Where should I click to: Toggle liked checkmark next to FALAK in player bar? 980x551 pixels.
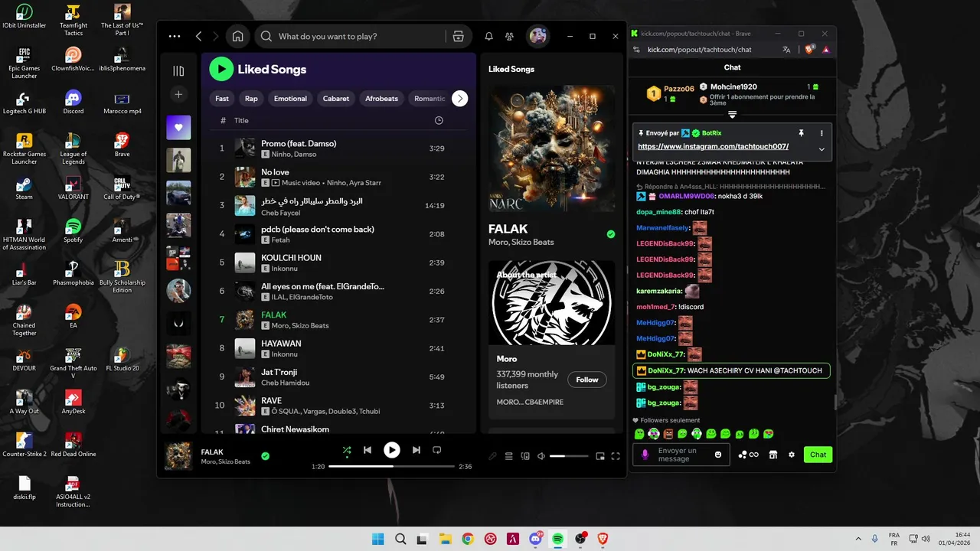click(265, 456)
